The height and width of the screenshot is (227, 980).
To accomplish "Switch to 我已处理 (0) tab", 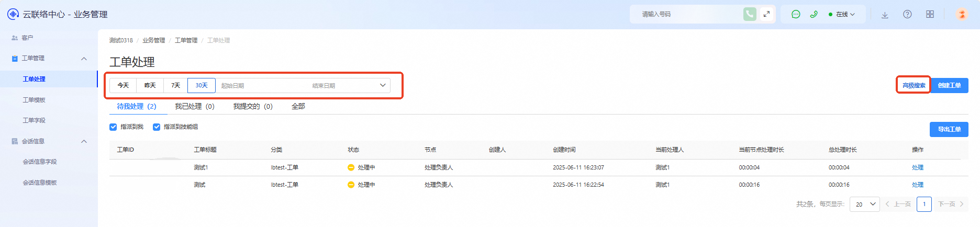I will pos(195,106).
